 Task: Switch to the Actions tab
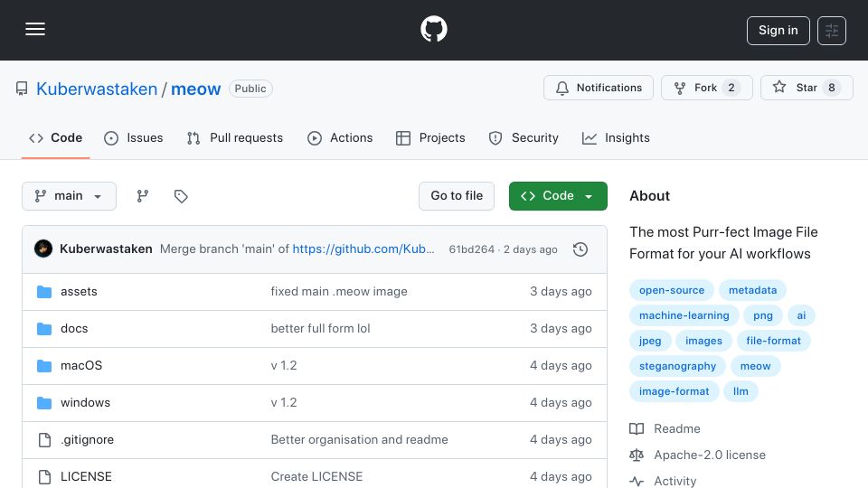pyautogui.click(x=340, y=137)
